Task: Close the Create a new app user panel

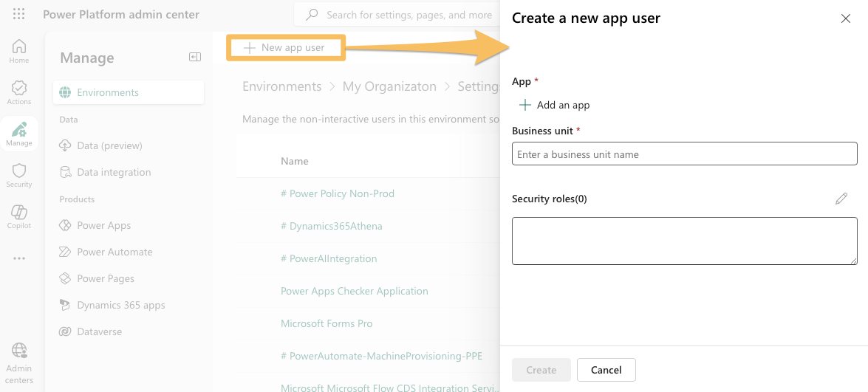Action: pos(846,18)
